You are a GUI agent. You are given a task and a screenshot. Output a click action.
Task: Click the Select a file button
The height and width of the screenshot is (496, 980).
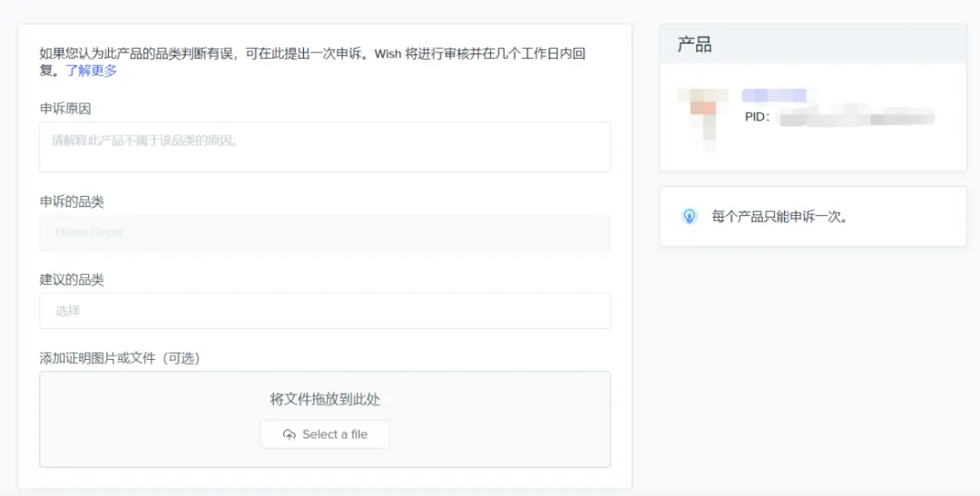[325, 434]
